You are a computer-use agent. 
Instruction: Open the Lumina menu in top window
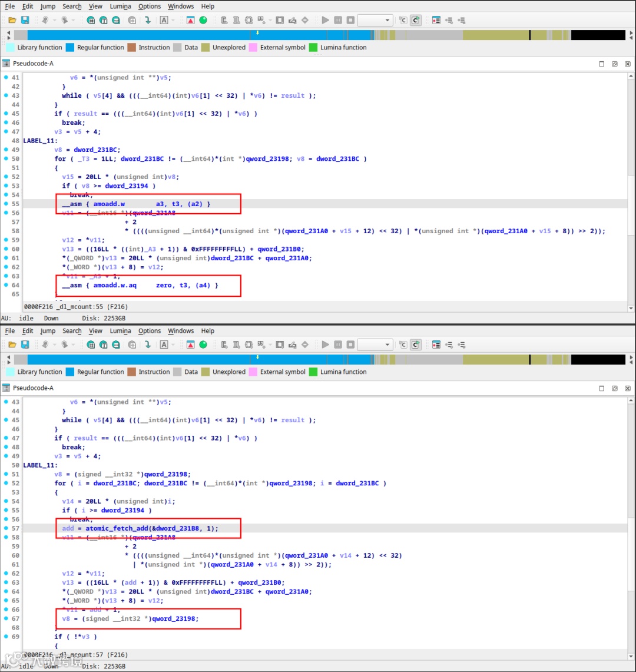click(121, 6)
